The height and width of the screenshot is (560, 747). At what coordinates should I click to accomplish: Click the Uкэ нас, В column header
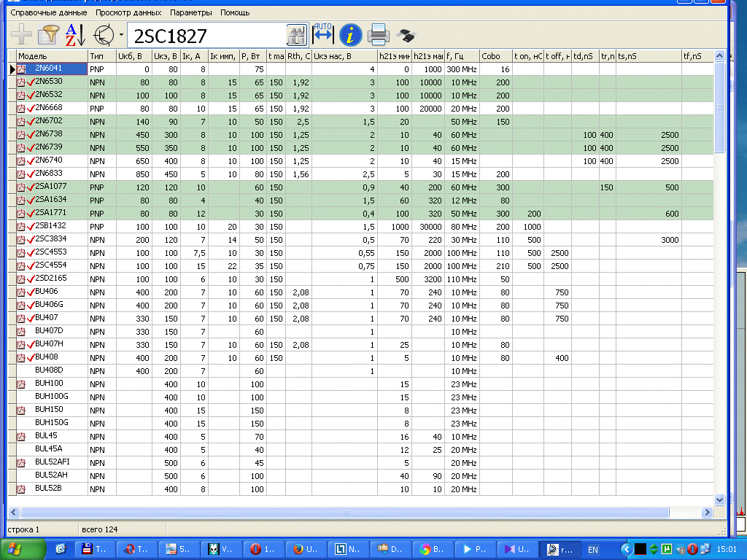pyautogui.click(x=345, y=56)
